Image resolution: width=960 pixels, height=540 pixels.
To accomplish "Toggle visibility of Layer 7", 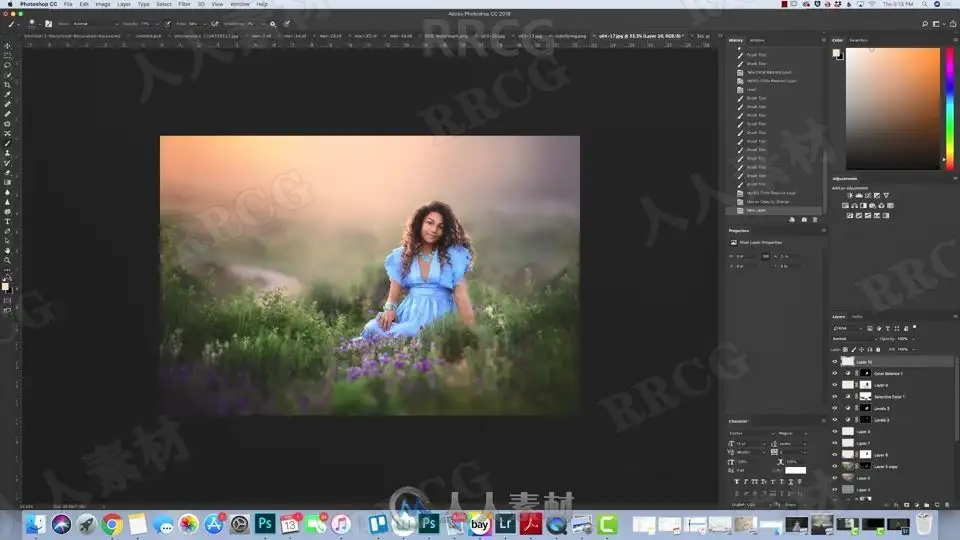I will coord(834,443).
